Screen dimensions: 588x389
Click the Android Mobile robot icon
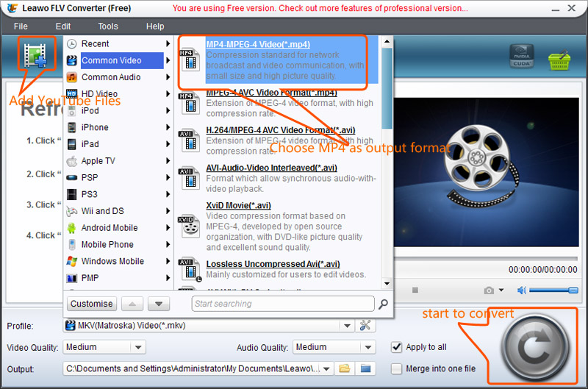(71, 228)
